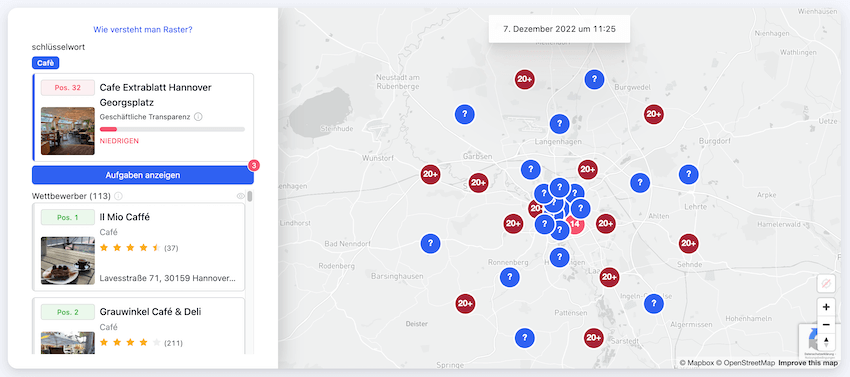
Task: Click the question marker near Burgwedel label
Action: pyautogui.click(x=594, y=79)
